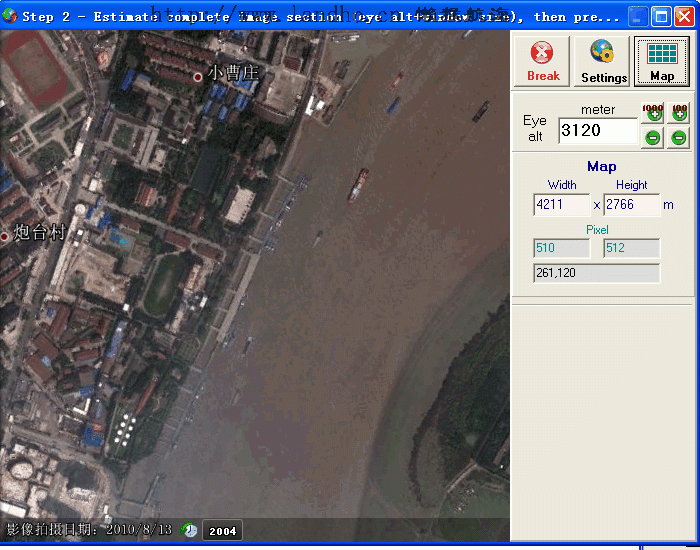The image size is (700, 550).
Task: Click the Eye alt meter field
Action: pyautogui.click(x=597, y=130)
